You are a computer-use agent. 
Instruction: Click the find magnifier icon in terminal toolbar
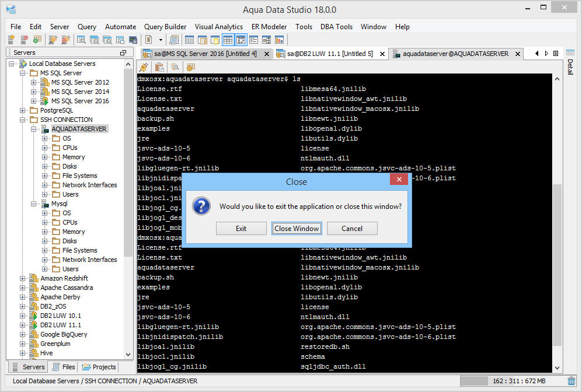tap(175, 67)
